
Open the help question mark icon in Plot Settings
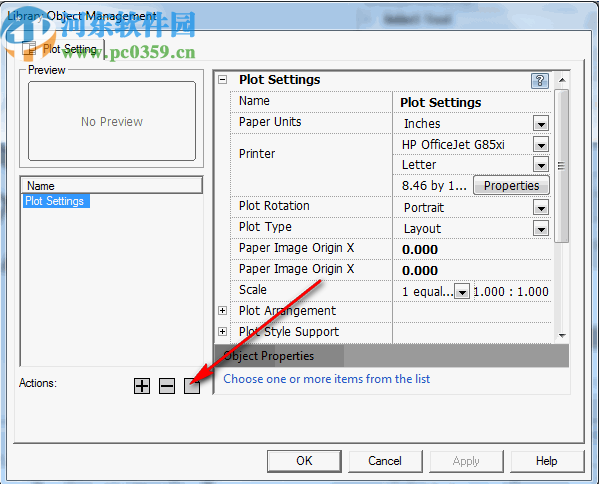(x=539, y=81)
